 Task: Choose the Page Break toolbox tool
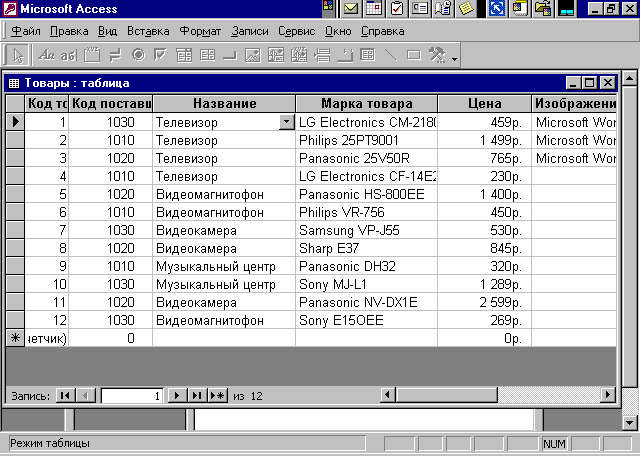[x=322, y=55]
